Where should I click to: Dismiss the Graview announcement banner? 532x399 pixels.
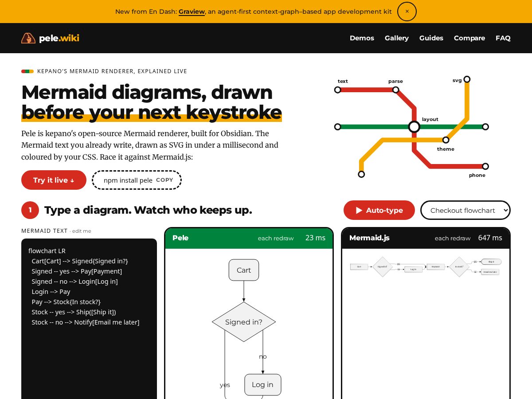coord(407,12)
